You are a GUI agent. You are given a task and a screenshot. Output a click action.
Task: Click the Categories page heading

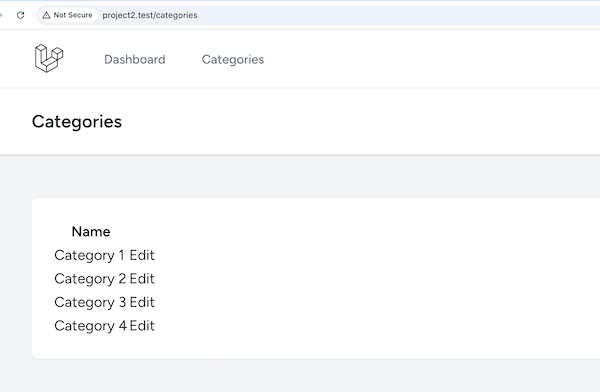click(77, 122)
